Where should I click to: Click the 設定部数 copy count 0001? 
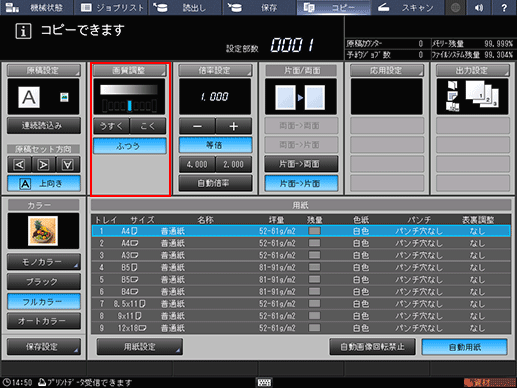(x=292, y=45)
